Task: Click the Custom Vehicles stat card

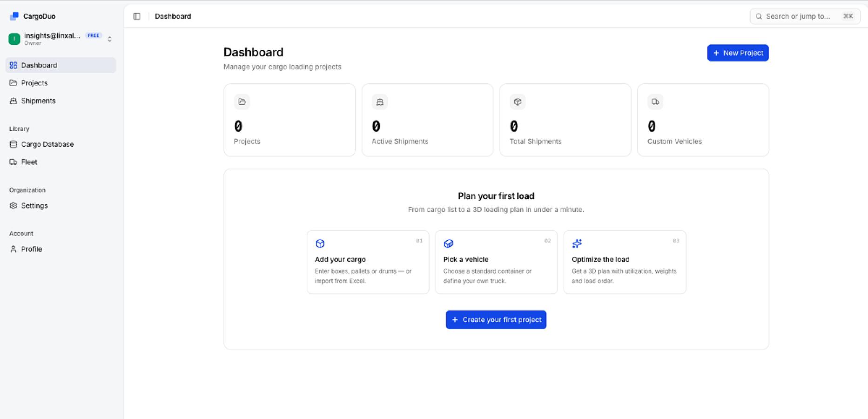Action: click(703, 120)
